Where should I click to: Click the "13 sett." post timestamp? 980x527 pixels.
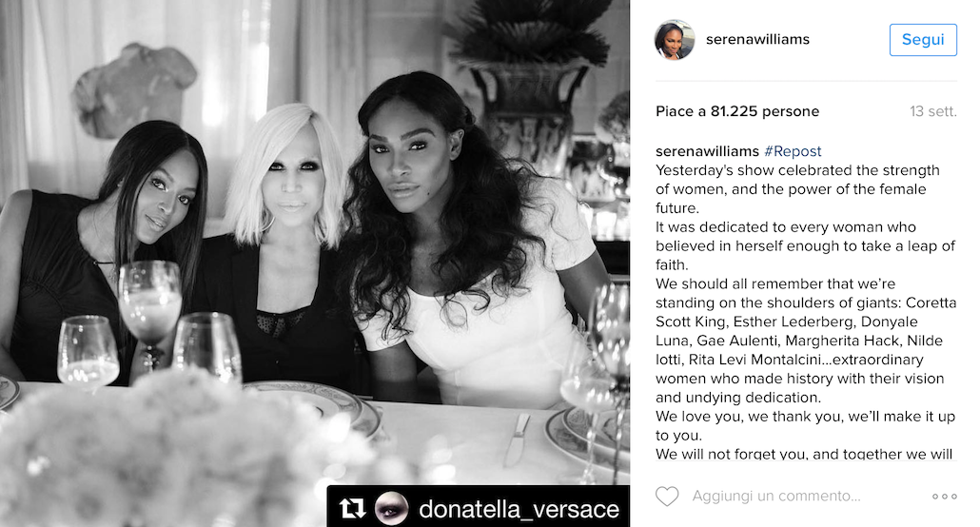point(932,111)
